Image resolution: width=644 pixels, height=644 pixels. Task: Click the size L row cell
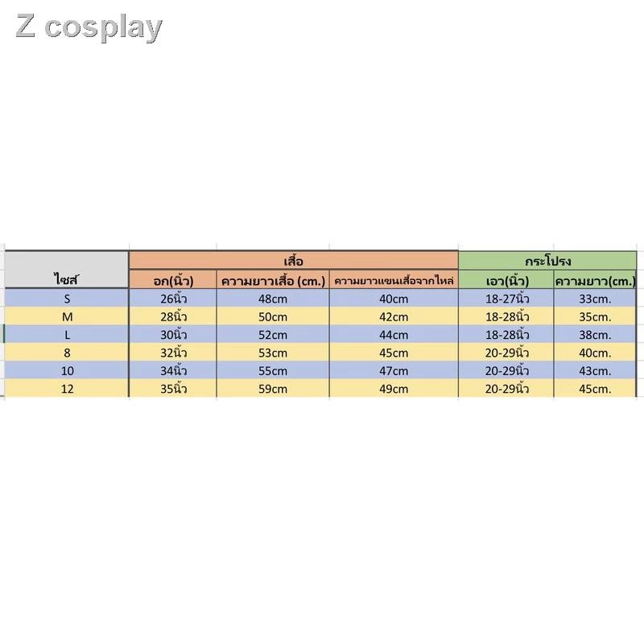click(67, 334)
